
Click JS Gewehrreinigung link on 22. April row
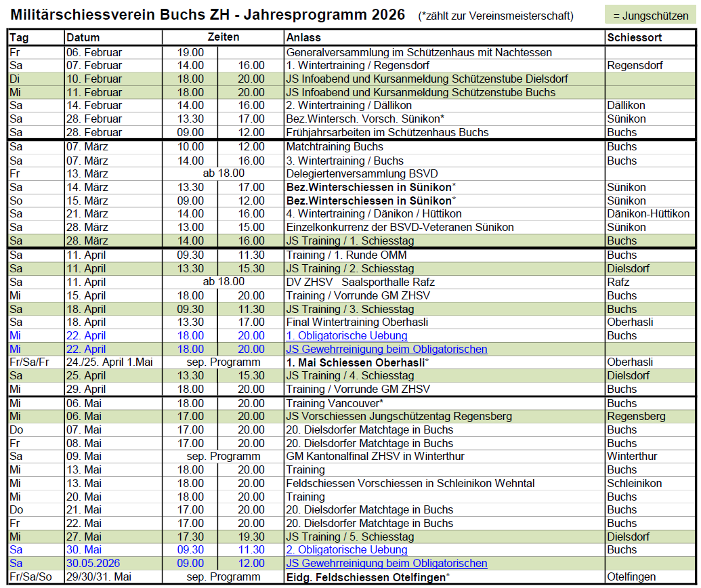[387, 350]
